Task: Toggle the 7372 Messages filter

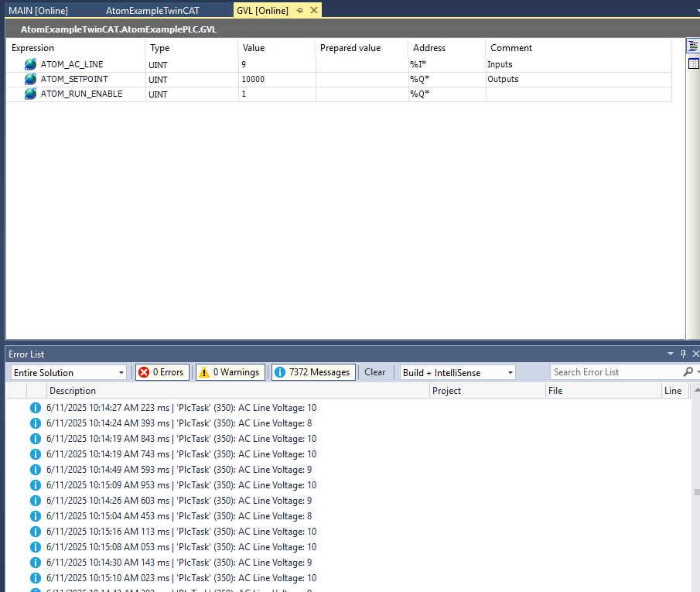Action: click(x=313, y=372)
